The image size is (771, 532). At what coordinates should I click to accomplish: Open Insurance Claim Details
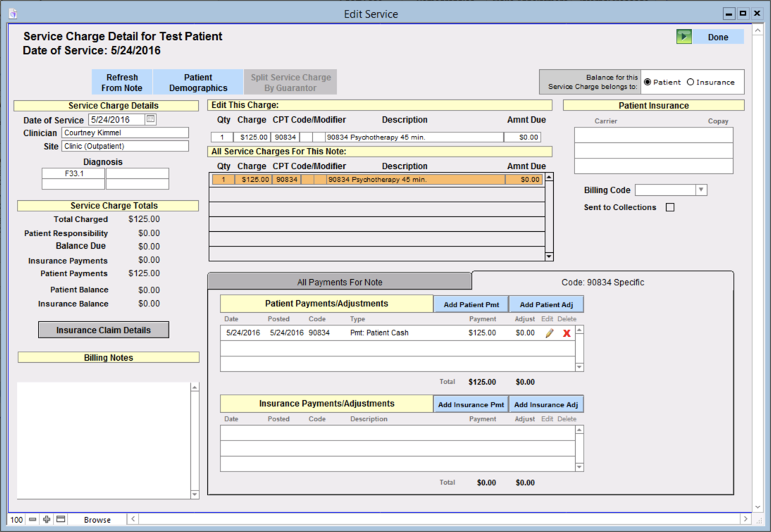[x=104, y=330]
